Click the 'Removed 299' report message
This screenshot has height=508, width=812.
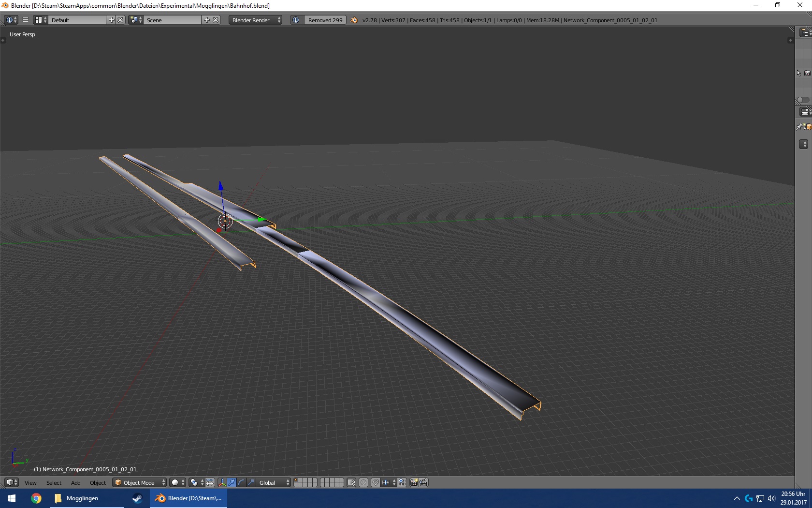click(x=325, y=20)
